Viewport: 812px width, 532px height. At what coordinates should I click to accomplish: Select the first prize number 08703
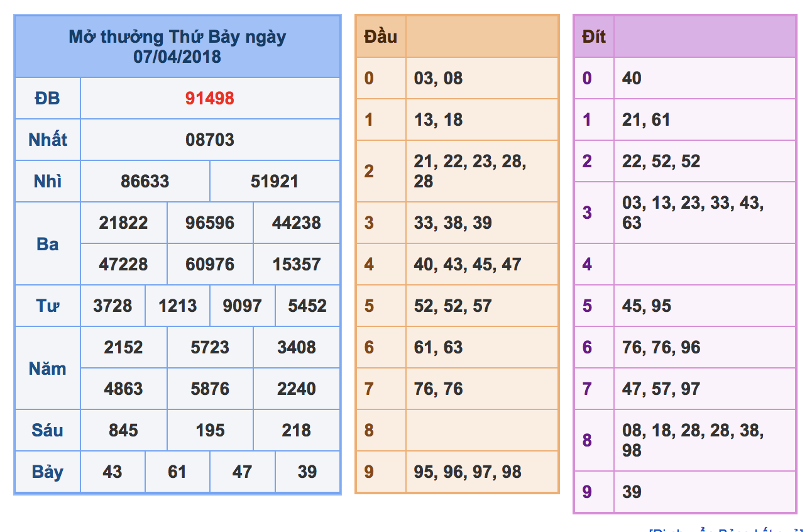coord(210,140)
